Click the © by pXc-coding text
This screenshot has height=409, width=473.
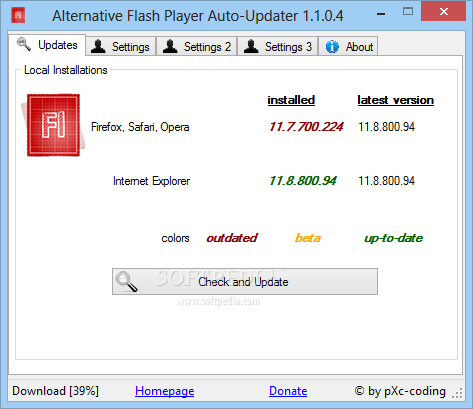pyautogui.click(x=400, y=391)
